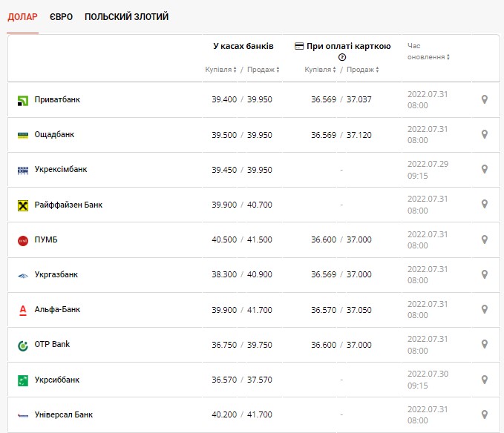Click the Укрсиббанк logo icon
Image resolution: width=504 pixels, height=433 pixels.
click(x=22, y=380)
